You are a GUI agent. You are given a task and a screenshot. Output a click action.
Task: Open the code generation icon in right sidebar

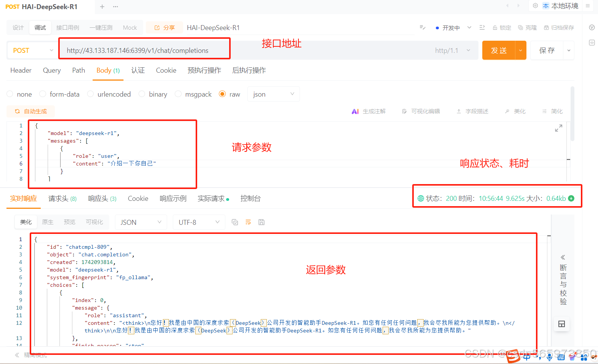click(x=592, y=43)
